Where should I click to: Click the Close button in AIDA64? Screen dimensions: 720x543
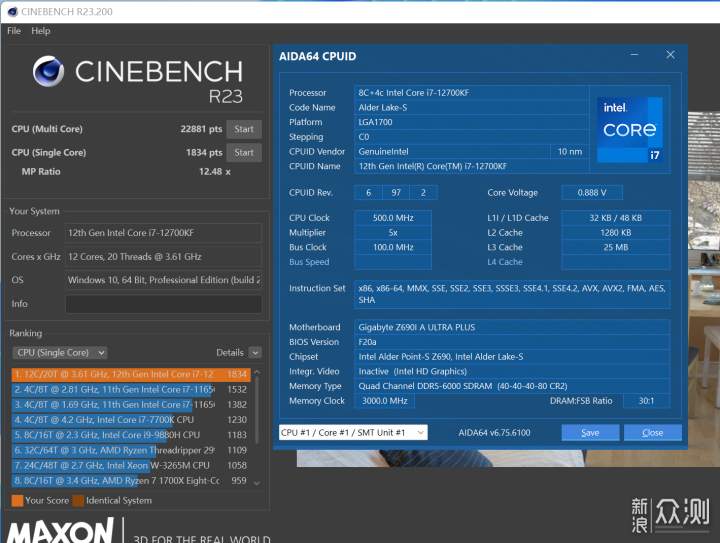tap(652, 432)
